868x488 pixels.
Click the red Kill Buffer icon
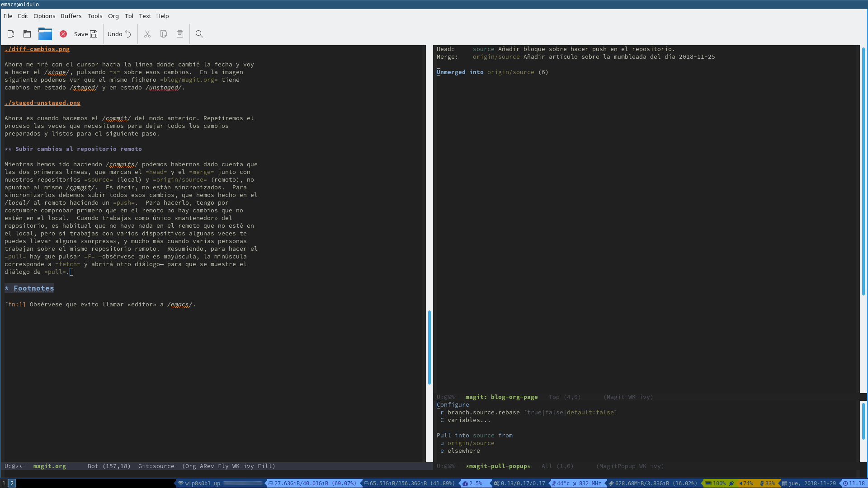pos(63,34)
